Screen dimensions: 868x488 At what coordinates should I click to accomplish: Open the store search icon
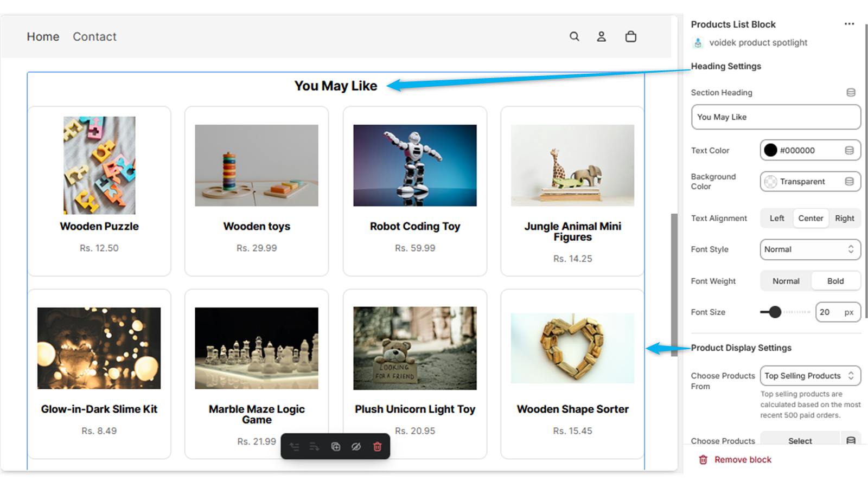[574, 36]
